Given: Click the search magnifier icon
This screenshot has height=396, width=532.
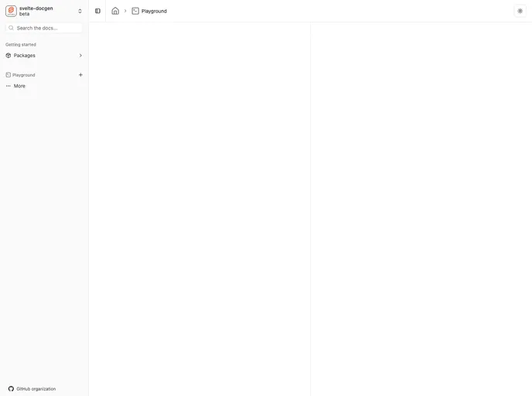Looking at the screenshot, I should [11, 28].
